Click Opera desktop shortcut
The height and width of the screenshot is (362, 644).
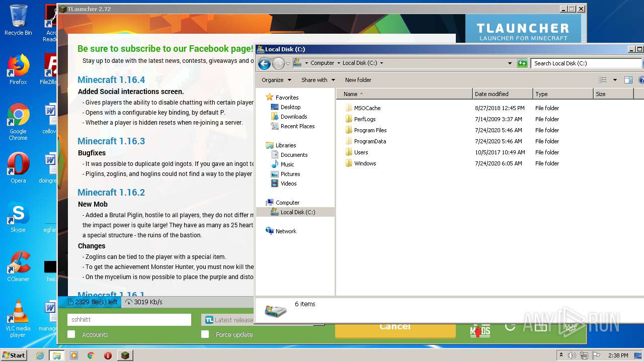coord(18,168)
